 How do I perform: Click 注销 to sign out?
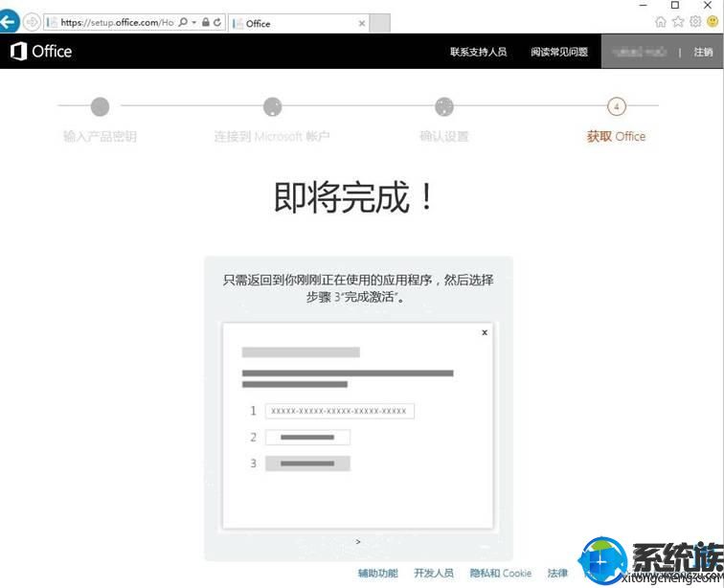pos(703,53)
